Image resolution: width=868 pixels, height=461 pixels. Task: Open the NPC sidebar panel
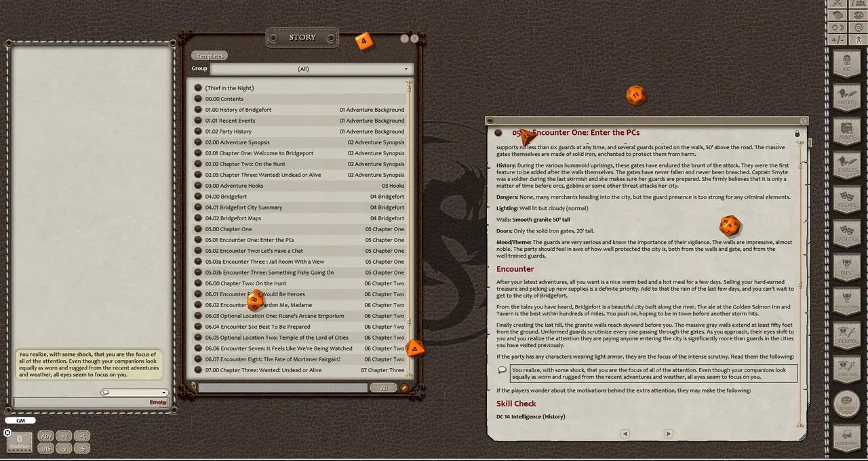pyautogui.click(x=846, y=267)
